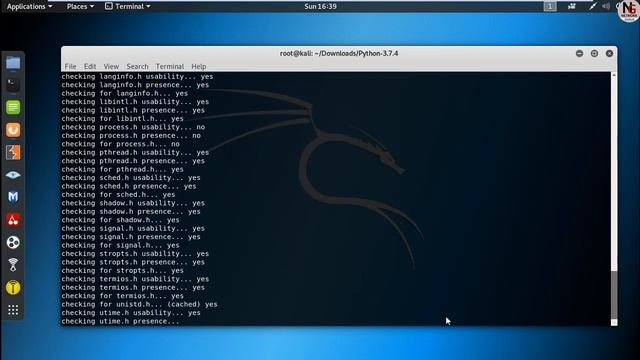640x360 pixels.
Task: Launch Burp Suite from the dock
Action: point(13,130)
